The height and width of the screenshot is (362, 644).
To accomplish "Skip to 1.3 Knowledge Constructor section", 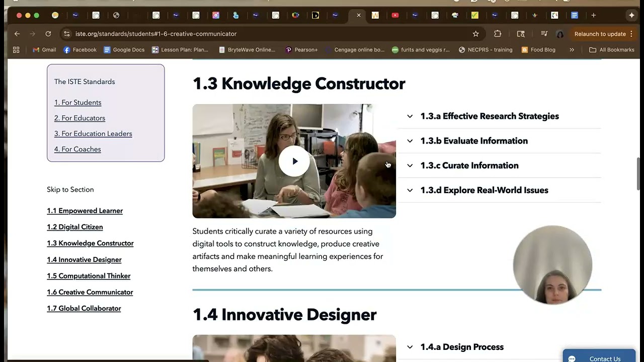I will tap(90, 243).
